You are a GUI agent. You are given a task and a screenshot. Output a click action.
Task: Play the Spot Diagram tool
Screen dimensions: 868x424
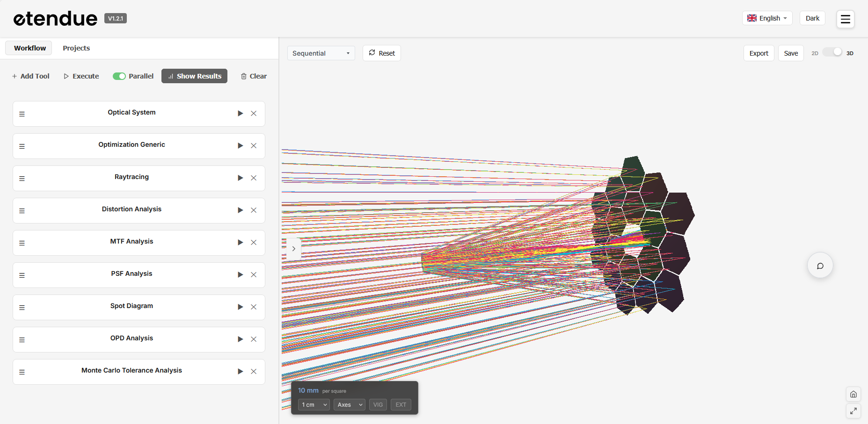click(240, 307)
